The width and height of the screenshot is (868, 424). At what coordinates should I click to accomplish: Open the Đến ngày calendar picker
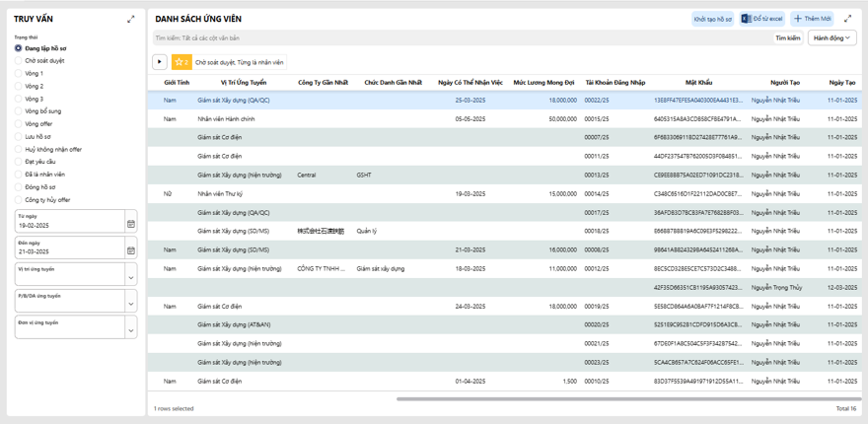[131, 250]
